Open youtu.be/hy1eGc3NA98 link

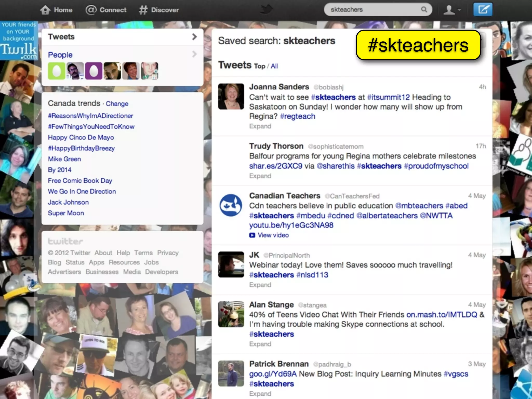[x=291, y=225]
